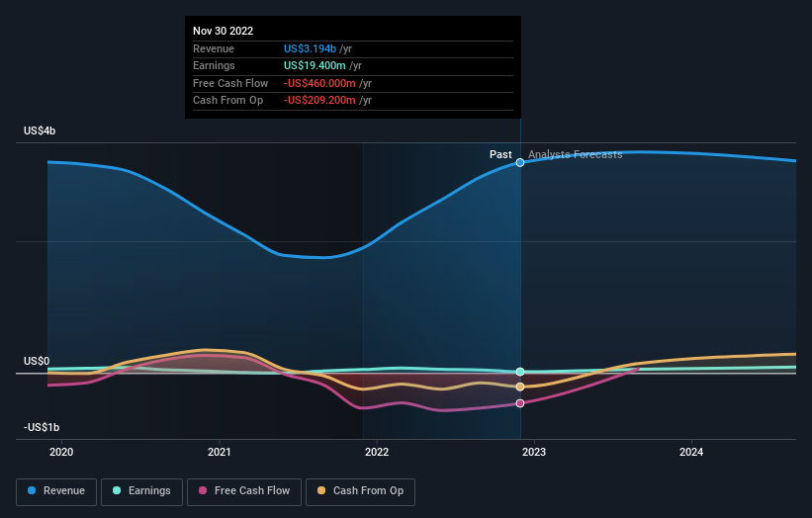Click the 2022 x-axis label
812x518 pixels.
377,452
